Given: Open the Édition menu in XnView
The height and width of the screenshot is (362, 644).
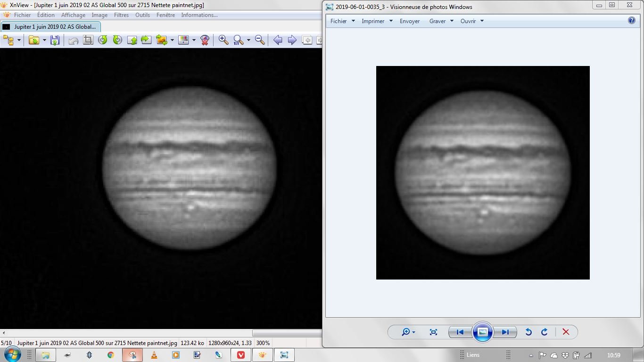Looking at the screenshot, I should 46,15.
